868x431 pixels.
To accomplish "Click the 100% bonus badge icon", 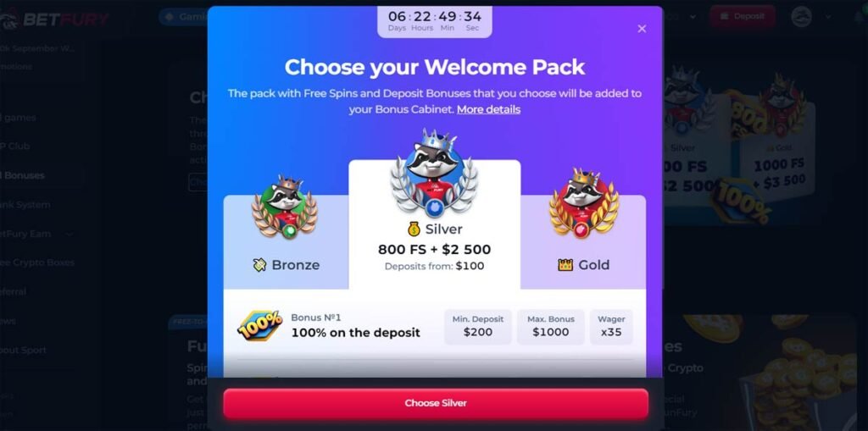I will pos(260,325).
